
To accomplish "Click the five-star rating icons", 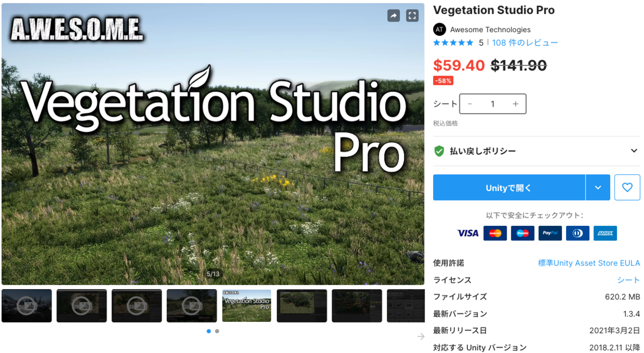I will (x=453, y=42).
